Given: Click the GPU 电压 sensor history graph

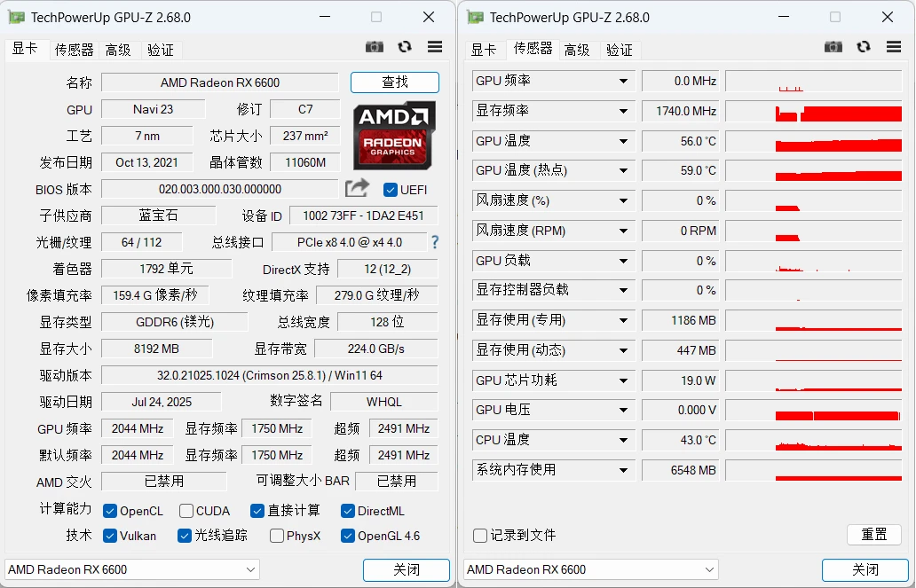Looking at the screenshot, I should click(x=814, y=410).
